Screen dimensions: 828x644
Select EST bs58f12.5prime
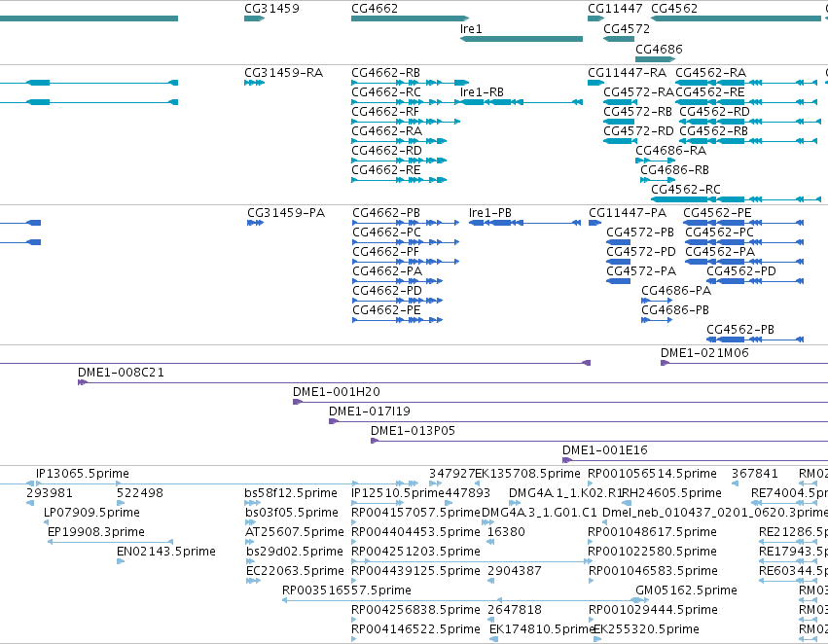(291, 493)
